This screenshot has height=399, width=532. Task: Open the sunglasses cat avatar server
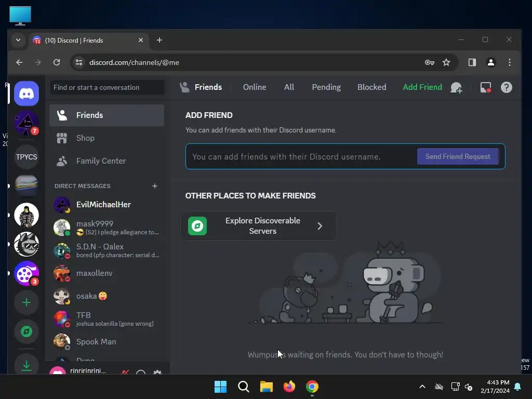26,244
